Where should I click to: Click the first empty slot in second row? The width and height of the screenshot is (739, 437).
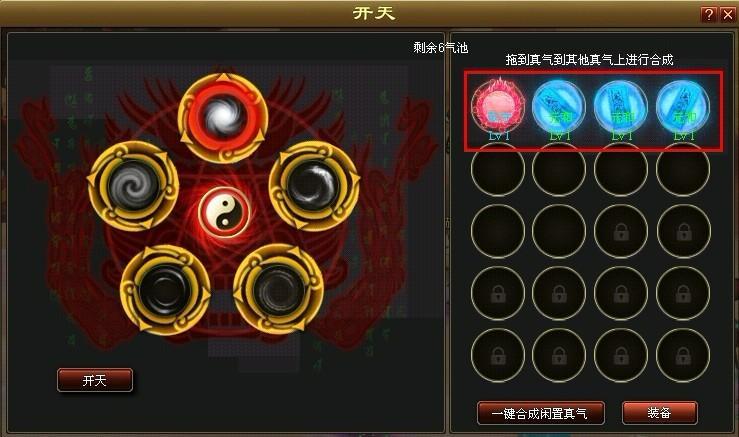(498, 169)
